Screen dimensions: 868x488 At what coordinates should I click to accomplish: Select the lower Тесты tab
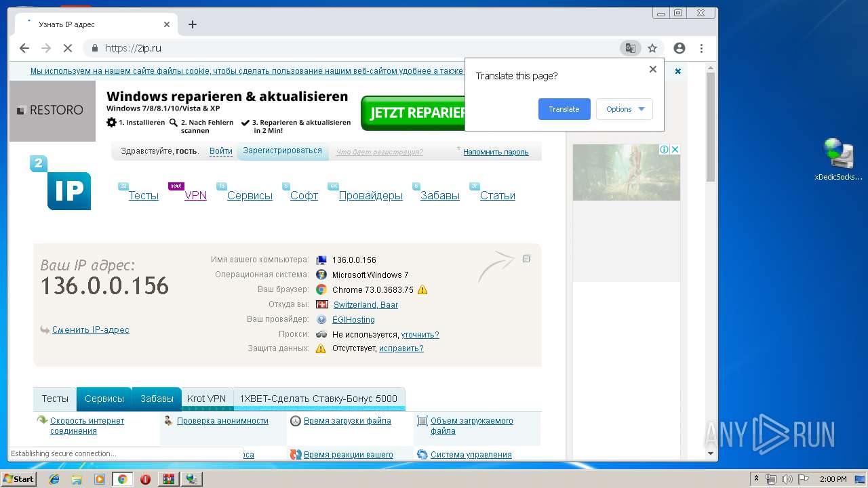(x=55, y=399)
